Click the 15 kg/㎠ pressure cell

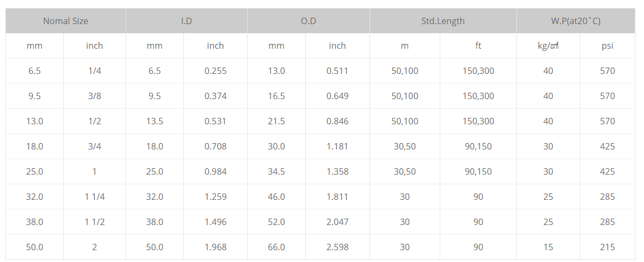tap(548, 248)
